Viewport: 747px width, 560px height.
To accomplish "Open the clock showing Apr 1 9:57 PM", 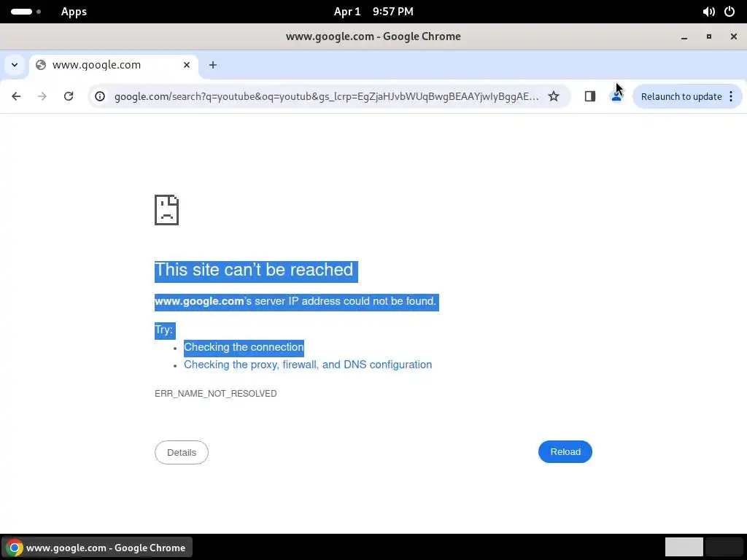I will [373, 12].
